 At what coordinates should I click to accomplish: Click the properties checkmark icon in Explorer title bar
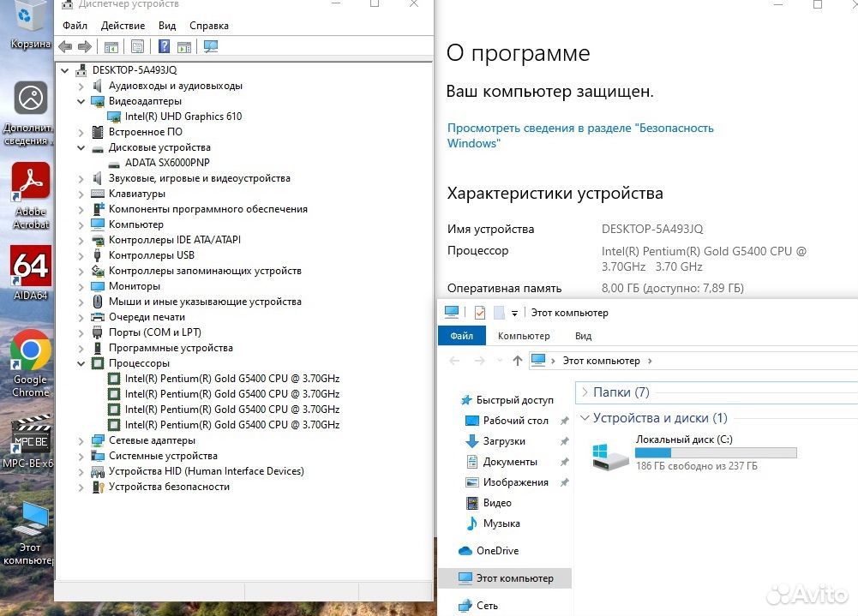pos(480,313)
